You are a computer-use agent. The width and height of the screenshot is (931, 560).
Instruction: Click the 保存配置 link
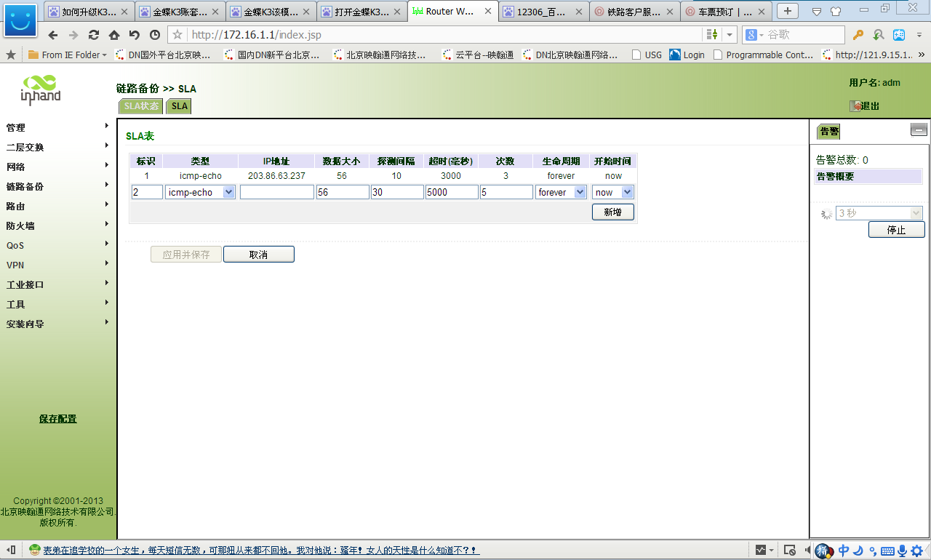[57, 419]
